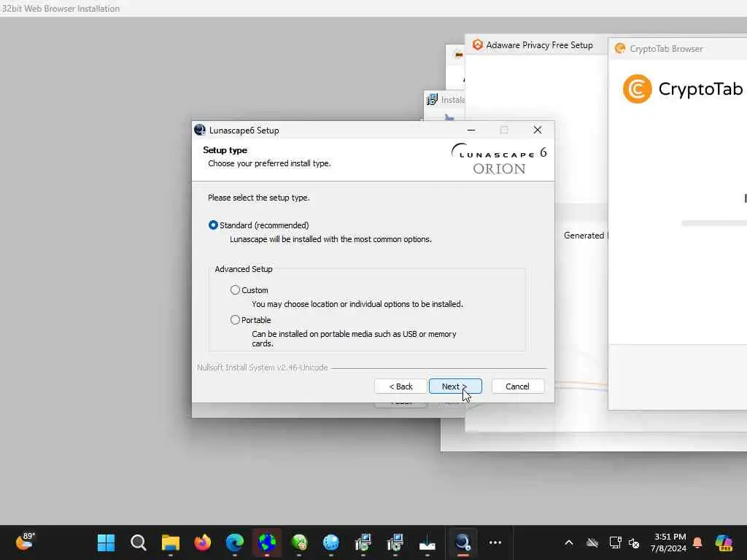Click the 'Generated' text in Adaware window
This screenshot has height=560, width=747.
(x=584, y=236)
